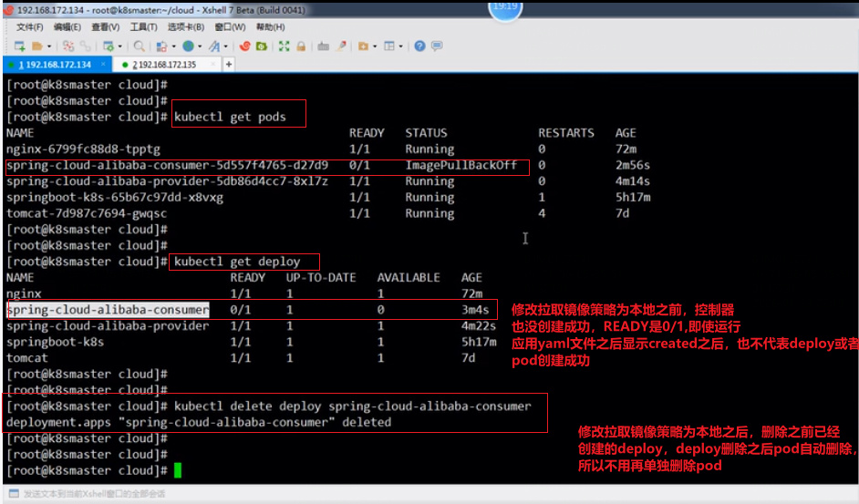859x504 pixels.
Task: Click the font settings icon
Action: [x=214, y=46]
